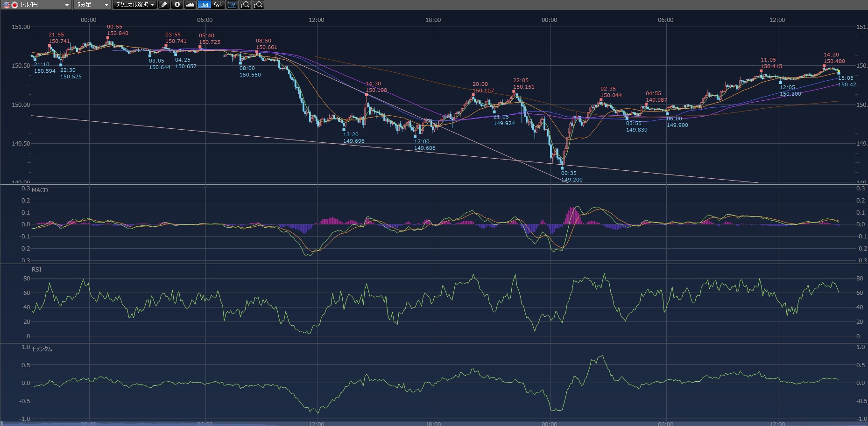Viewport: 868px width, 426px height.
Task: Click the zoom in magnifier icon
Action: click(x=258, y=5)
